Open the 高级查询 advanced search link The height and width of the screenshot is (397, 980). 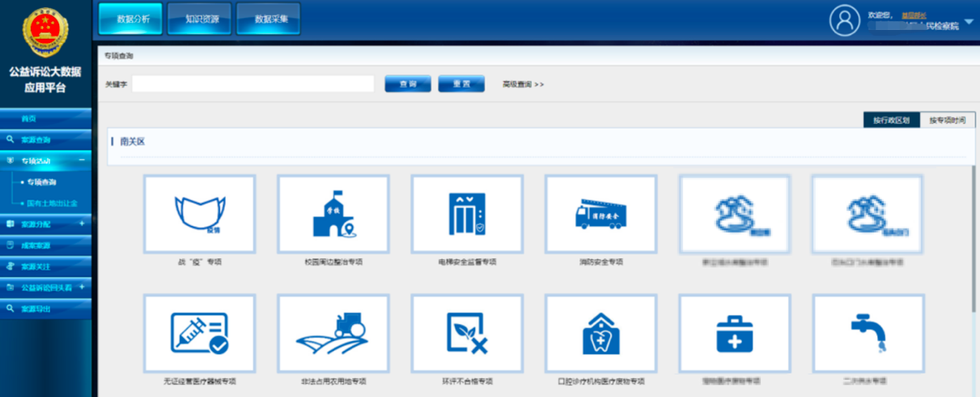[523, 84]
